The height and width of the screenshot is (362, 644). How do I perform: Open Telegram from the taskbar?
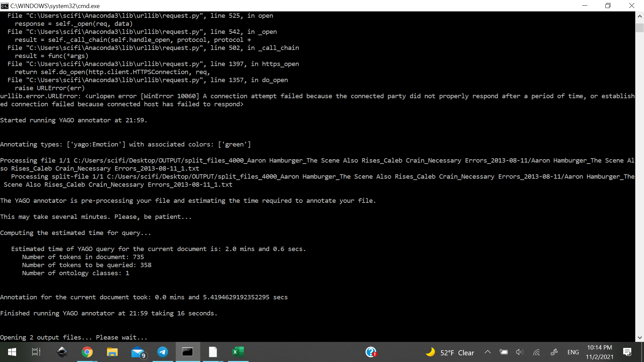(x=163, y=352)
